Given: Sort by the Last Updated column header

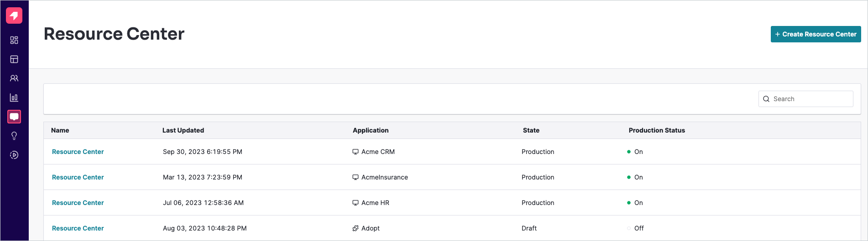Looking at the screenshot, I should (x=183, y=130).
